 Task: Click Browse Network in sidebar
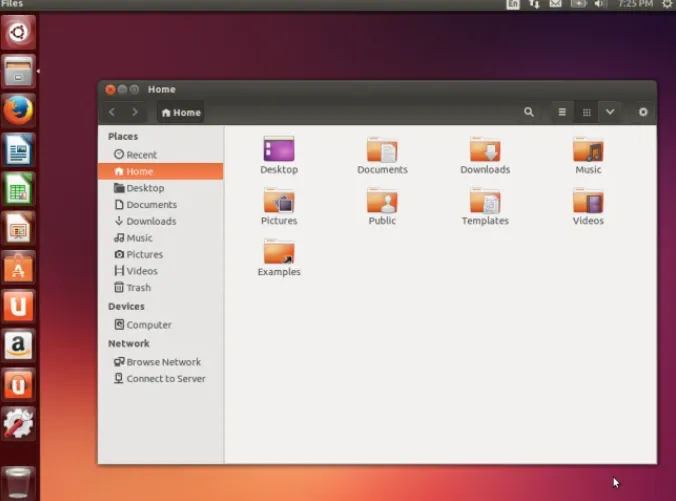[163, 362]
